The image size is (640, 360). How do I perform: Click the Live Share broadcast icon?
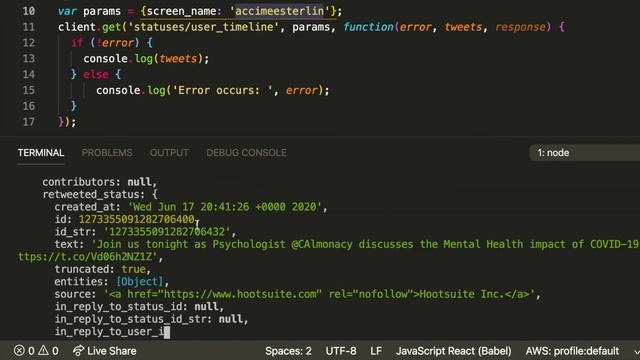pos(78,351)
